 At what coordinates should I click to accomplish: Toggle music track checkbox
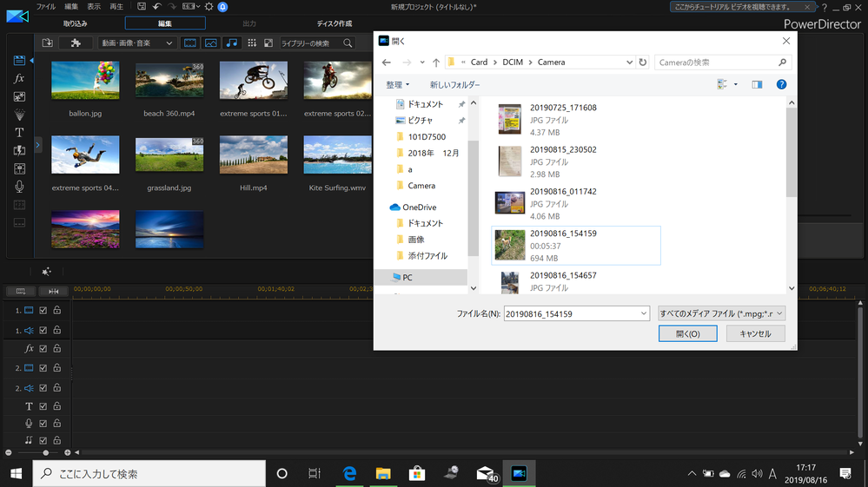pos(43,441)
